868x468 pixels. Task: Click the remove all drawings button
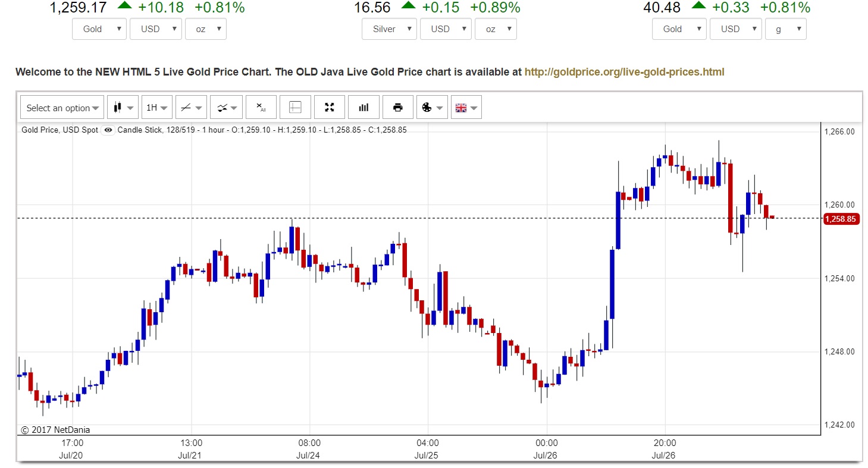(261, 108)
